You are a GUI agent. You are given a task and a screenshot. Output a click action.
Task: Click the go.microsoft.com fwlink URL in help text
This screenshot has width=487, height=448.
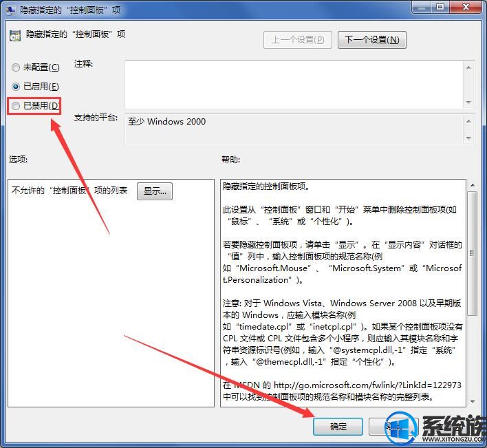367,385
